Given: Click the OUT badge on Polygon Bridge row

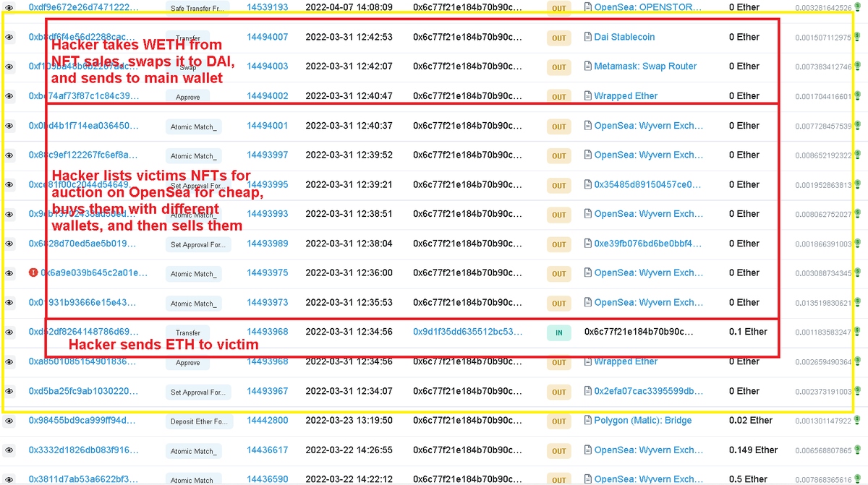Looking at the screenshot, I should [559, 421].
